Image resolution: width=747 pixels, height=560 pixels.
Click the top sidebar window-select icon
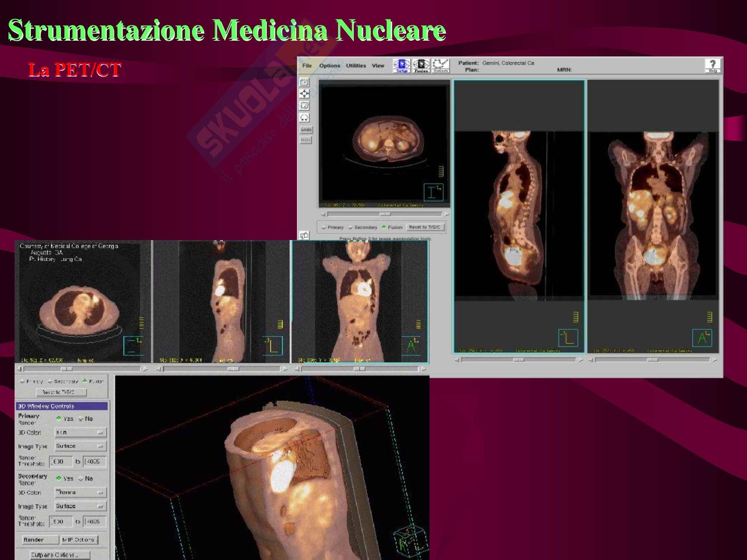click(x=305, y=82)
